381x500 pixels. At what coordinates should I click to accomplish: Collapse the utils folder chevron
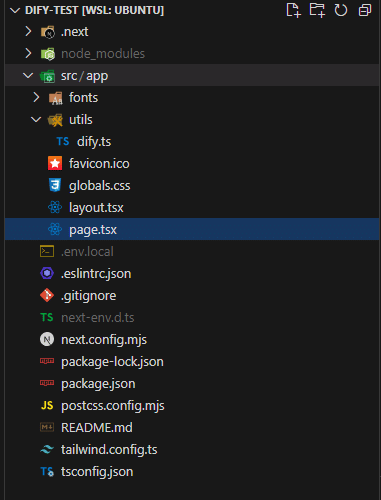pyautogui.click(x=36, y=119)
